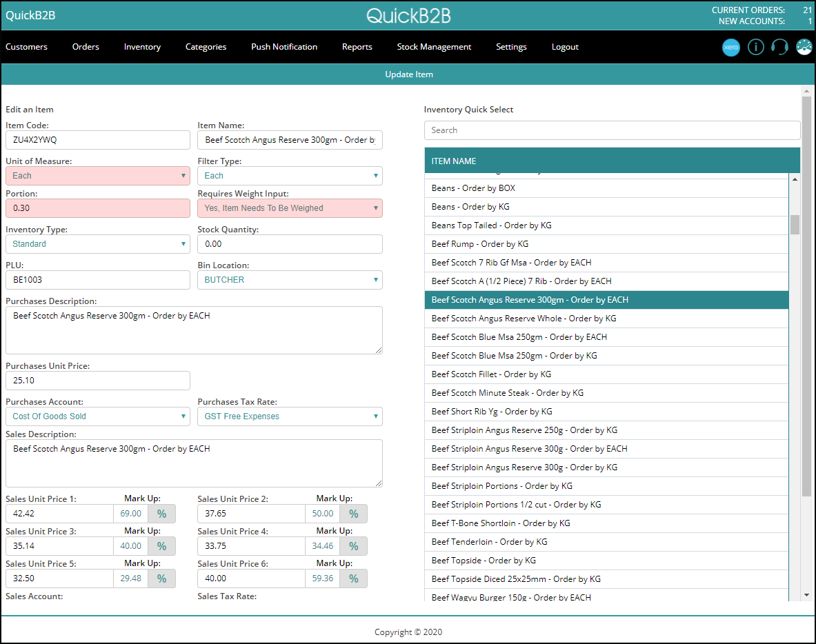
Task: Click the Inventory Quick Select search box
Action: [x=612, y=130]
